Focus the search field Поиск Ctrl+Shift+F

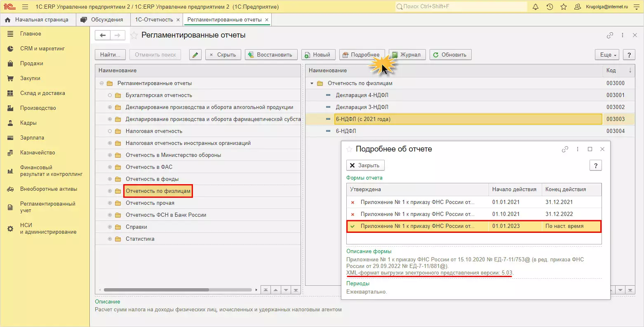(461, 7)
